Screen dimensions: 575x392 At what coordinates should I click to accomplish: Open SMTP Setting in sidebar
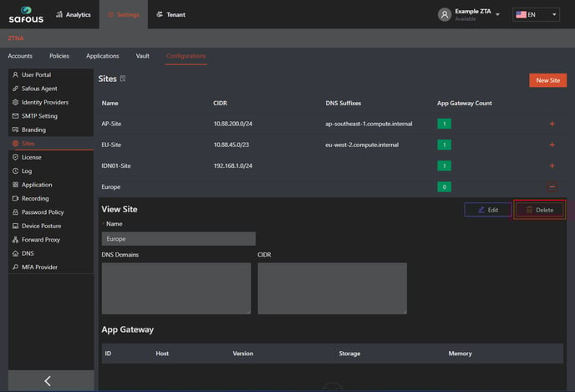point(39,116)
